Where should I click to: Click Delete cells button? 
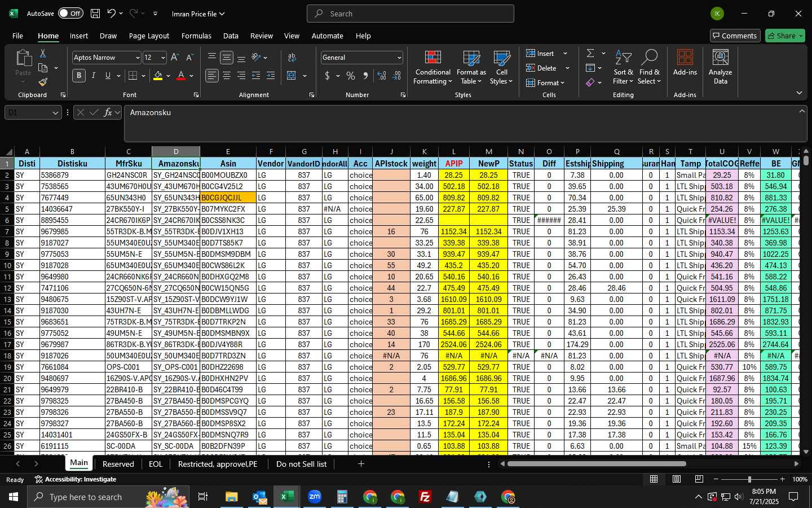click(x=541, y=68)
